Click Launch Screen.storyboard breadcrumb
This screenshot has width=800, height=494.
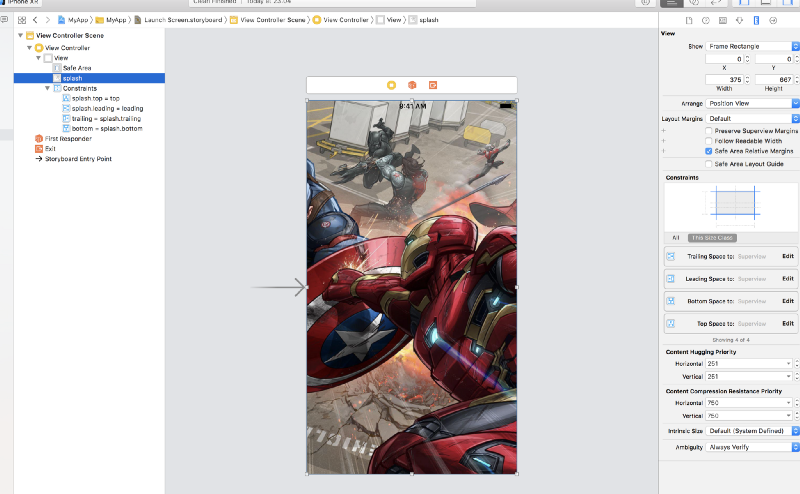[179, 20]
